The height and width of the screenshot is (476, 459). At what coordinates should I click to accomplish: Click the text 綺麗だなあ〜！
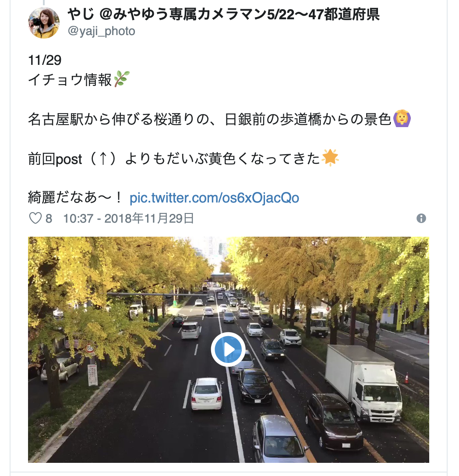tap(75, 197)
